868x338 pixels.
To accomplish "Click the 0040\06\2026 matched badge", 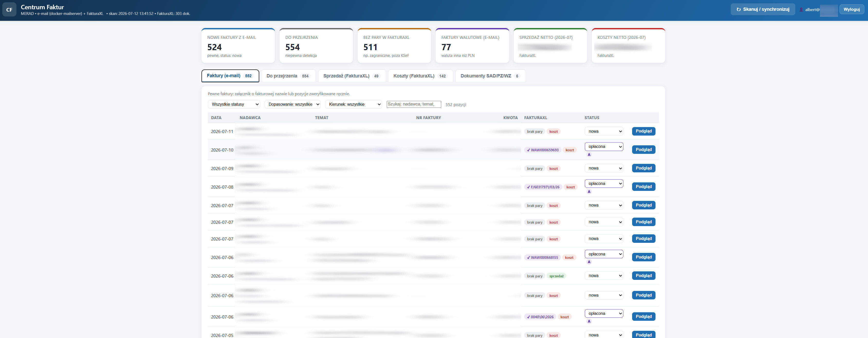I will (x=540, y=317).
